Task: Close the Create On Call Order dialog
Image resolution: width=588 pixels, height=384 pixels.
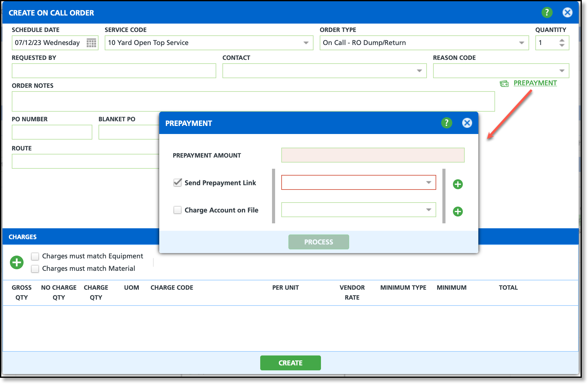Action: tap(567, 12)
